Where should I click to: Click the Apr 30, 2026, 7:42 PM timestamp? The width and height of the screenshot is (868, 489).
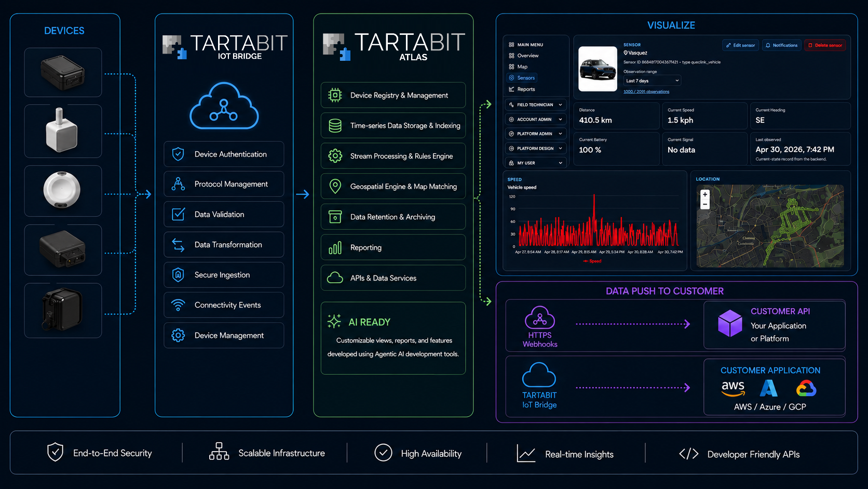tap(795, 149)
